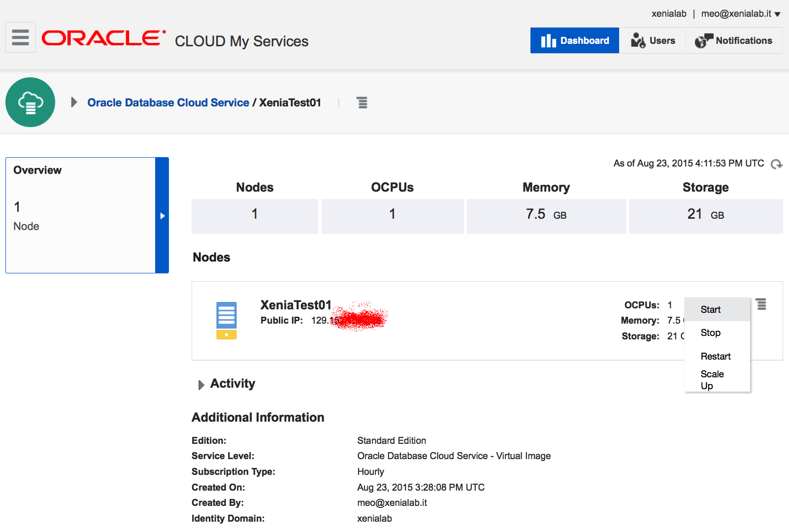The height and width of the screenshot is (532, 789).
Task: Click the Memory 7.5 GB tile
Action: coord(546,216)
